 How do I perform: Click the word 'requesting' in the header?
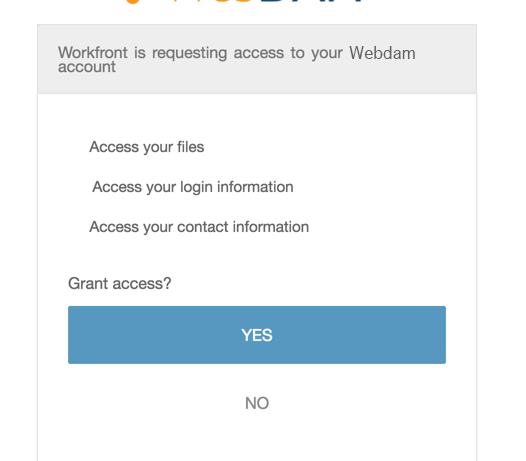tap(190, 53)
